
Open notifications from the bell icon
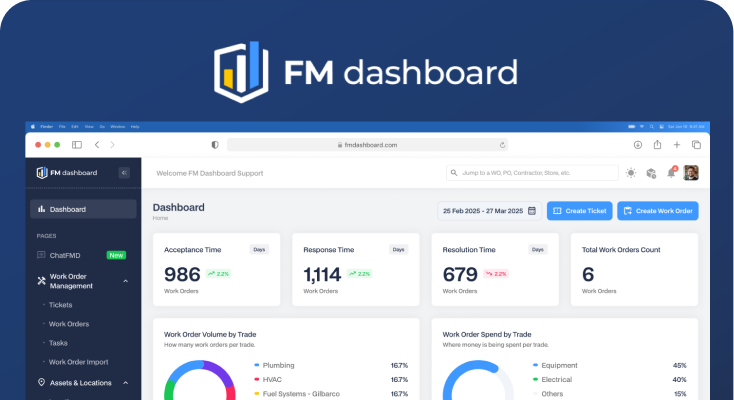coord(671,173)
